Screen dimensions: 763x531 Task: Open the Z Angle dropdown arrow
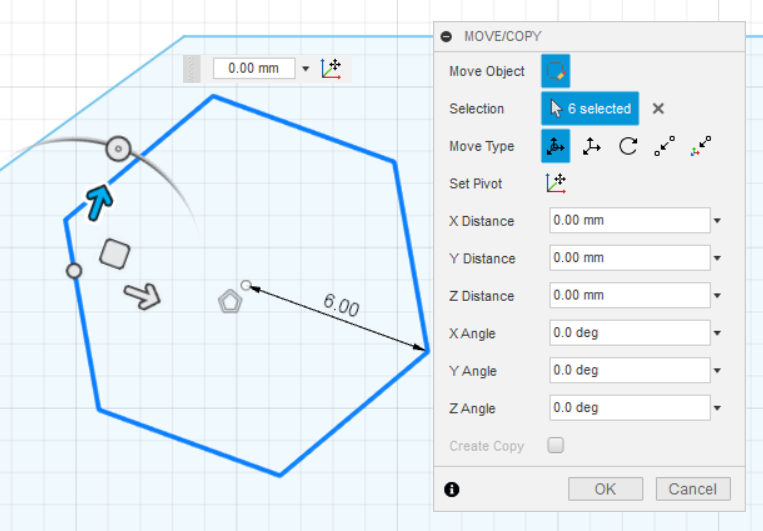tap(717, 408)
